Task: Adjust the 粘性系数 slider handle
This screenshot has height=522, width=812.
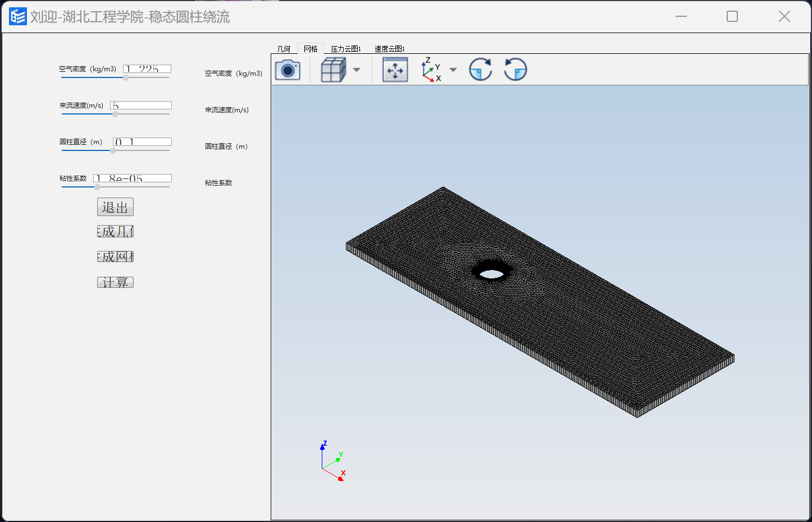Action: coord(97,187)
